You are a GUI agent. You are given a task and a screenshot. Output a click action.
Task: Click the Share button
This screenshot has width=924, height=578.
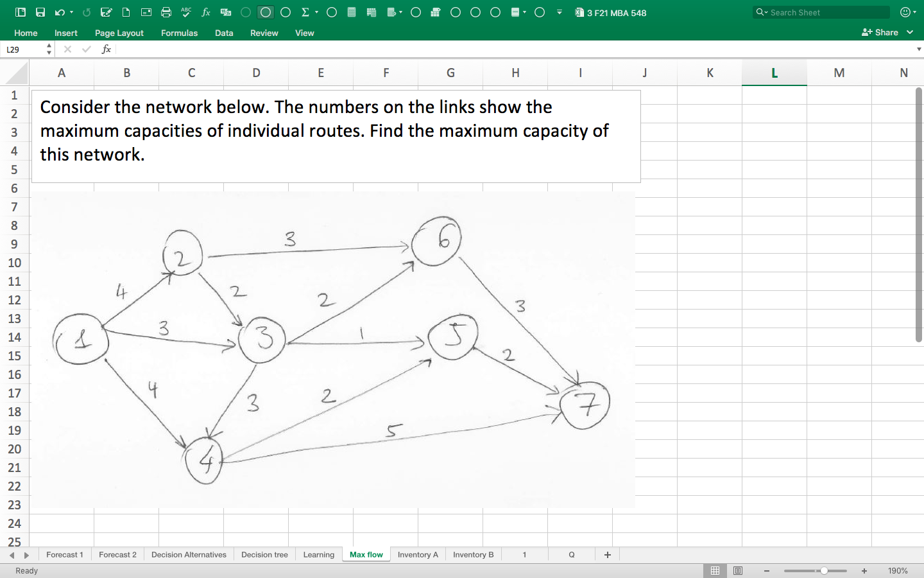point(880,32)
